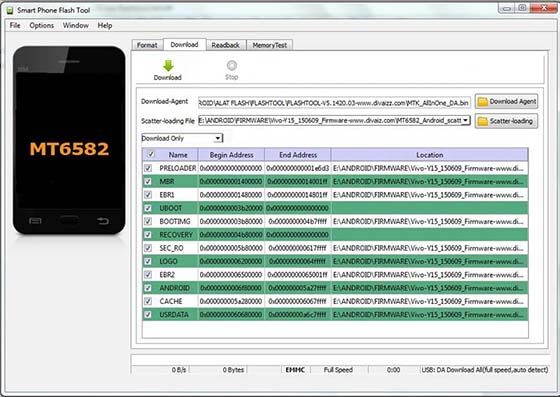
Task: Uncheck the MBR partition checkbox
Action: [x=148, y=181]
